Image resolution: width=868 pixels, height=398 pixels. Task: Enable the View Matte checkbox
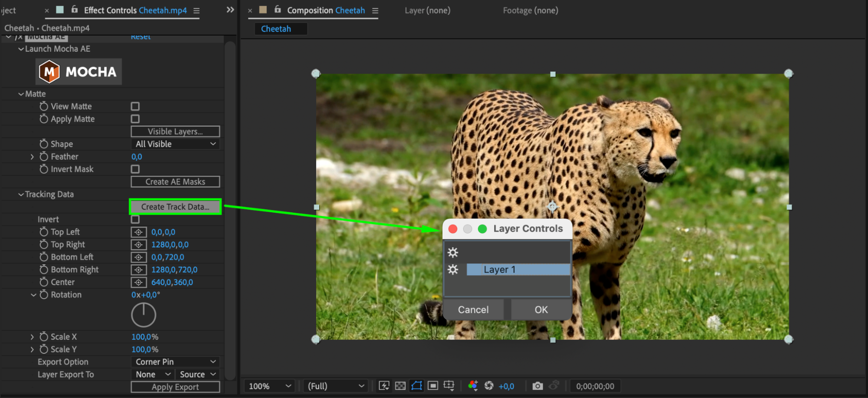(135, 106)
